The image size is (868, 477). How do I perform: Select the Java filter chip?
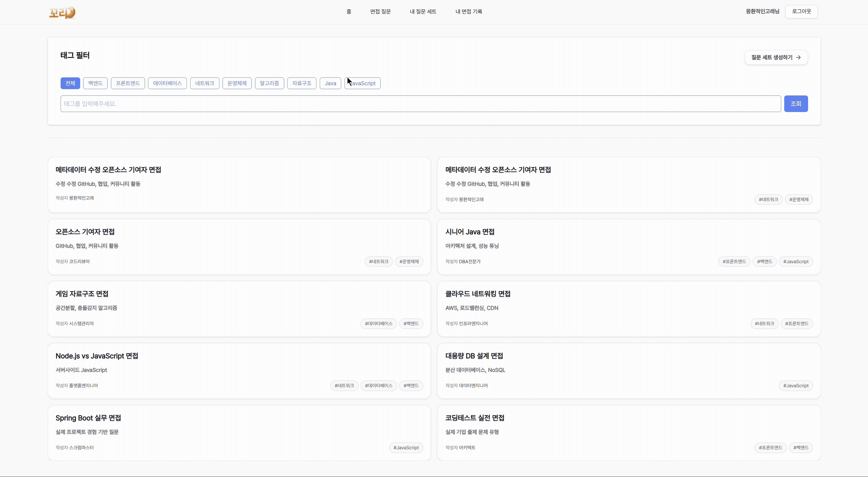click(330, 83)
